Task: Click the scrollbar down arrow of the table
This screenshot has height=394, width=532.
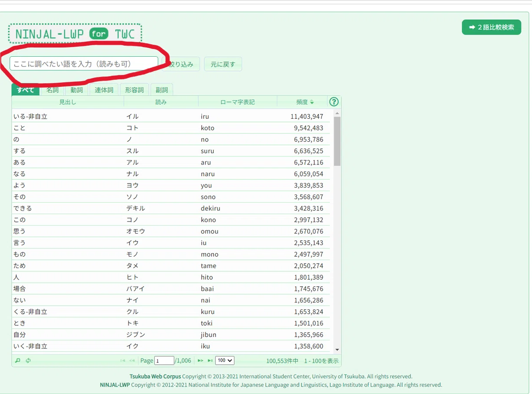Action: 337,350
